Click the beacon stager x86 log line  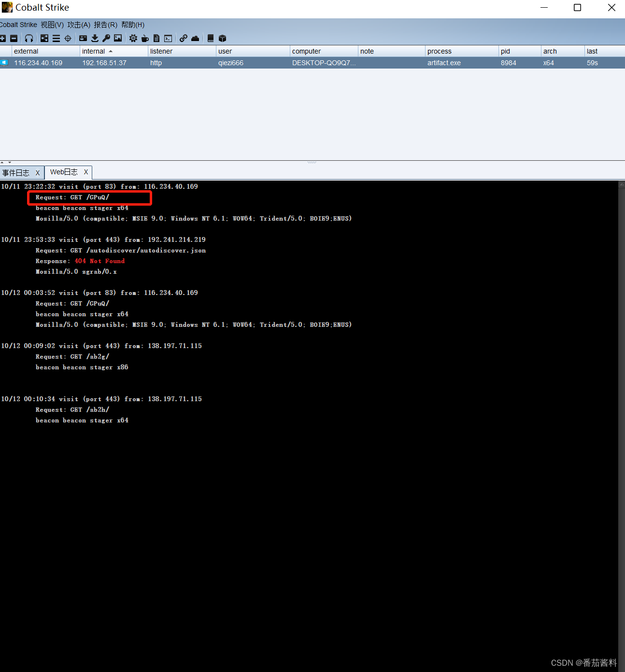[x=82, y=367]
